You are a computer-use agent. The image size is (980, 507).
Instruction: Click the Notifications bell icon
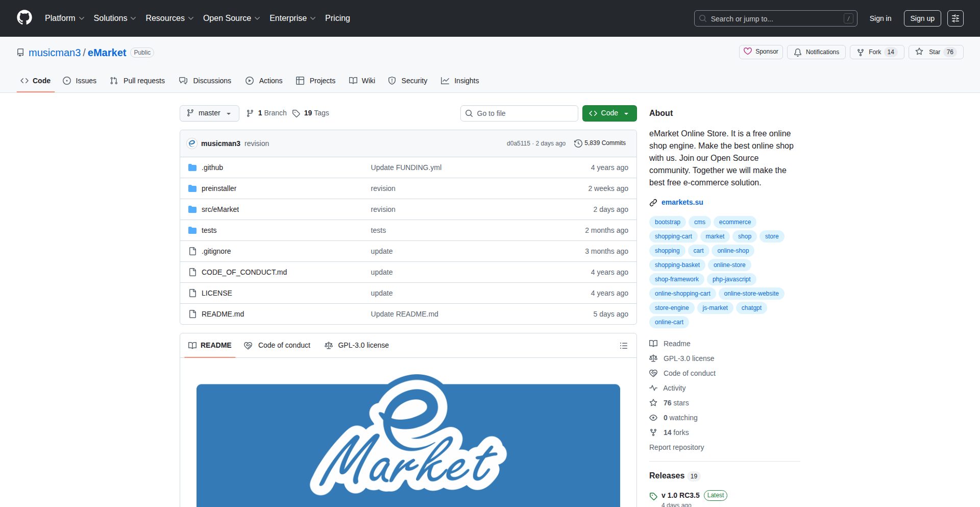click(x=797, y=52)
